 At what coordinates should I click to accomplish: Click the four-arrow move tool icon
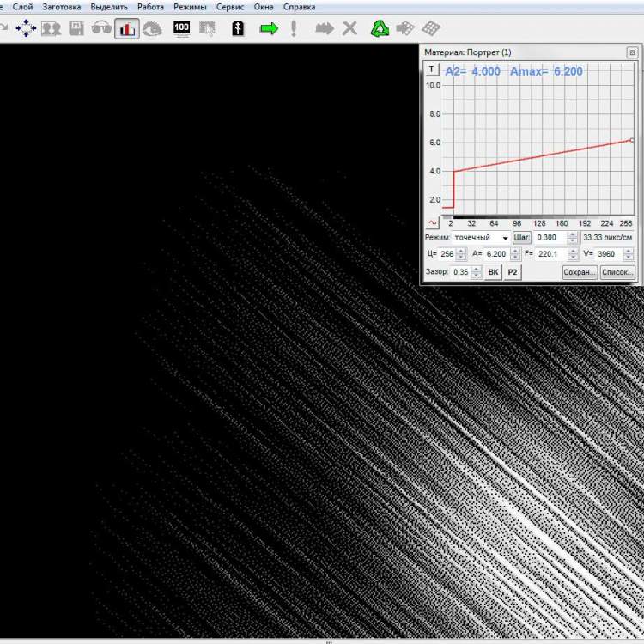point(26,28)
